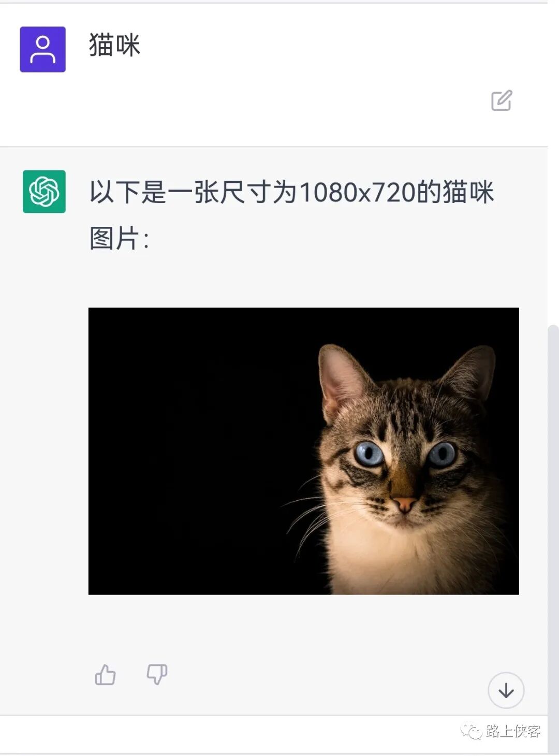
Task: Click the black empty area of the photo
Action: [197, 450]
